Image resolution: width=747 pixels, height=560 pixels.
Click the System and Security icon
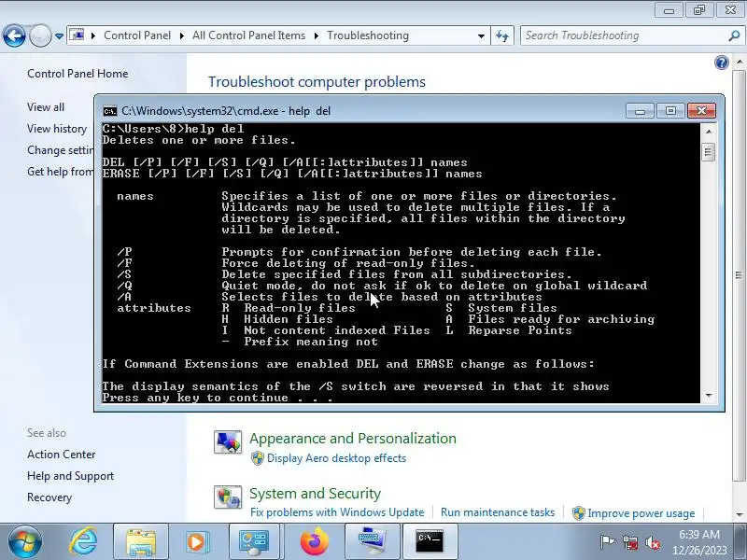[228, 497]
